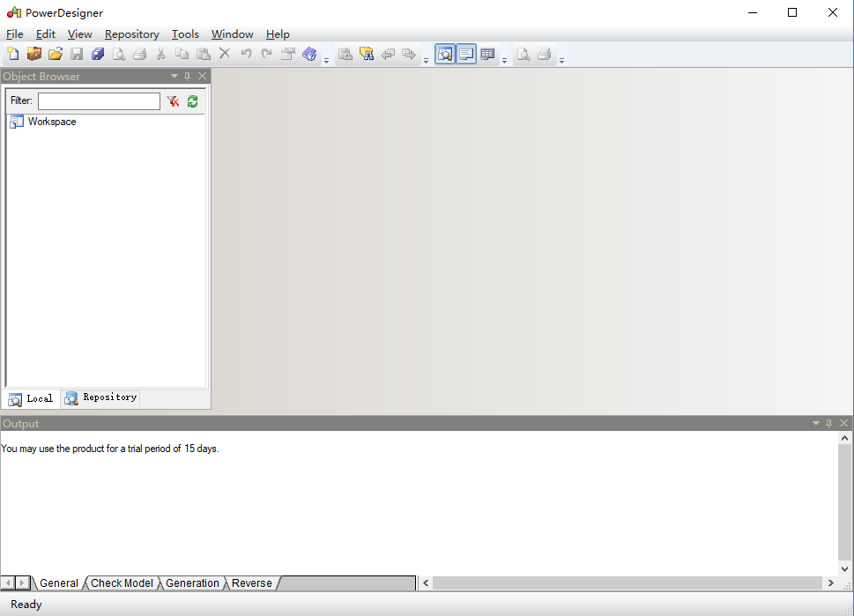This screenshot has width=854, height=616.
Task: Open a file using the folder icon
Action: pyautogui.click(x=55, y=54)
